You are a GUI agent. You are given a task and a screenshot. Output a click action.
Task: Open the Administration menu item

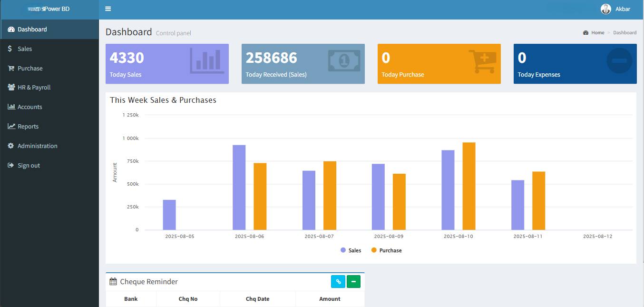tap(37, 146)
